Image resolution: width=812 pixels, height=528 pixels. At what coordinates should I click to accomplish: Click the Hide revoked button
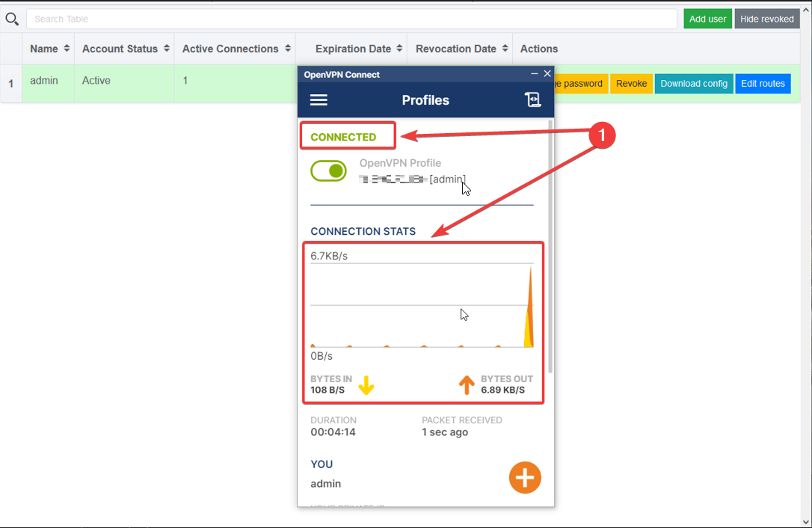(x=767, y=19)
